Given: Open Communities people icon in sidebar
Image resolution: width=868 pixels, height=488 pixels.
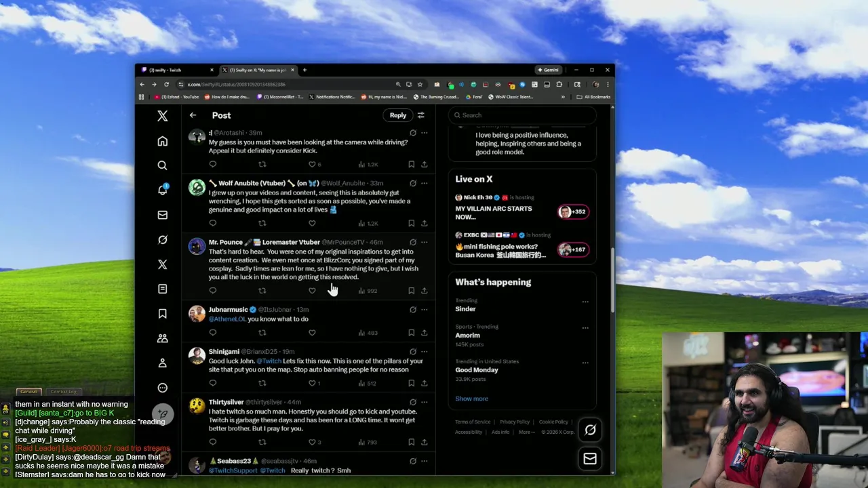Looking at the screenshot, I should click(x=162, y=338).
